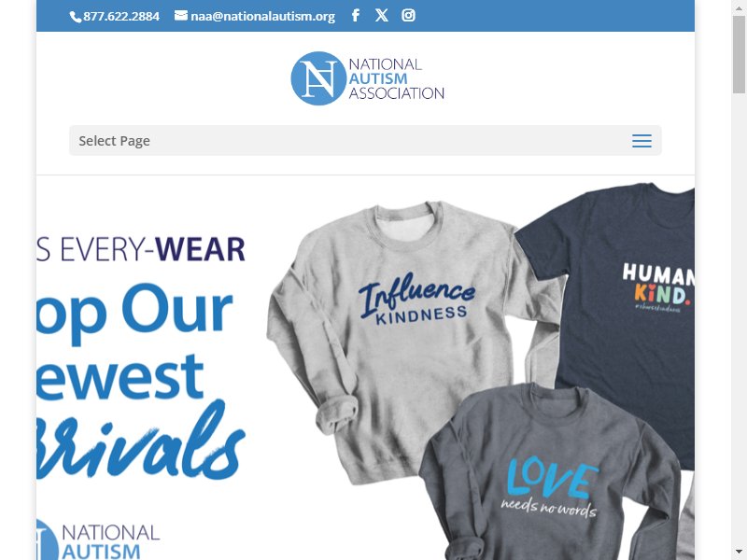Click the scrollbar down arrow
747x560 pixels.
(739, 553)
